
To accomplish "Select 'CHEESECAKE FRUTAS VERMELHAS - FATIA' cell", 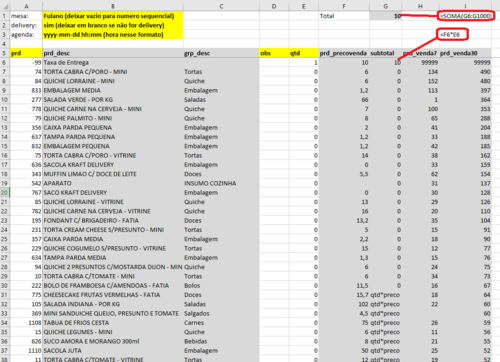I will pos(113,295).
